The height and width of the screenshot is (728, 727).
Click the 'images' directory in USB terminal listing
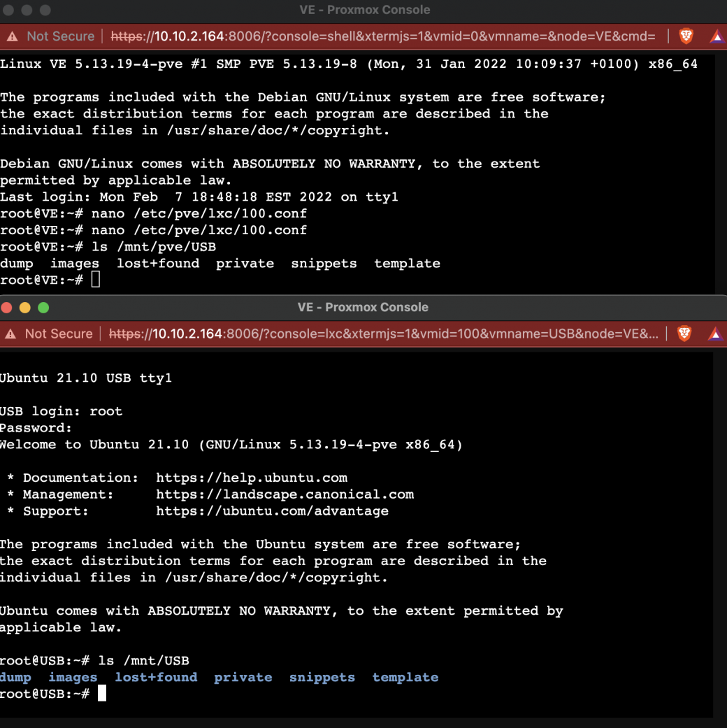(73, 677)
